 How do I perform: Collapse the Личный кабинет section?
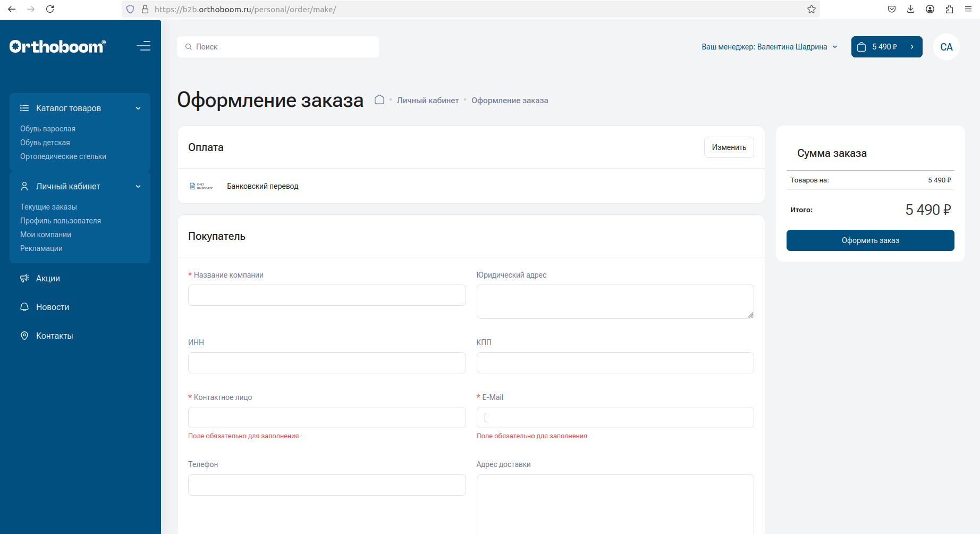(138, 187)
